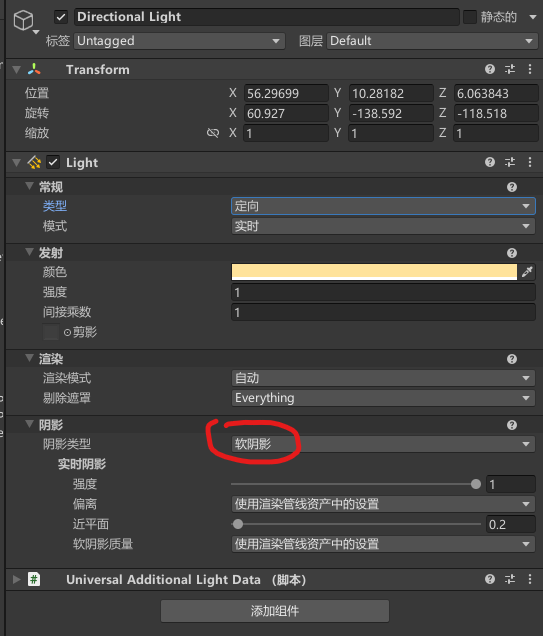Open 阴影类型 软阴影 dropdown

click(x=383, y=444)
